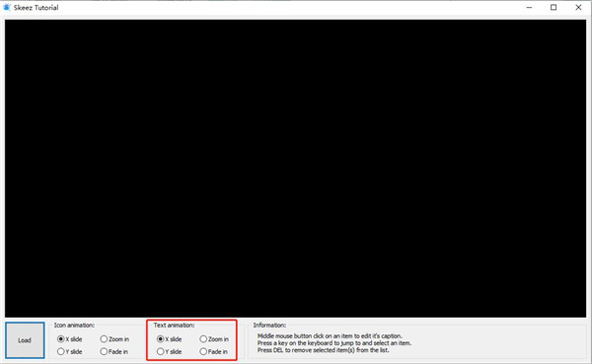The image size is (592, 364).
Task: Minimize the Skeez Tutorial window
Action: tap(529, 7)
